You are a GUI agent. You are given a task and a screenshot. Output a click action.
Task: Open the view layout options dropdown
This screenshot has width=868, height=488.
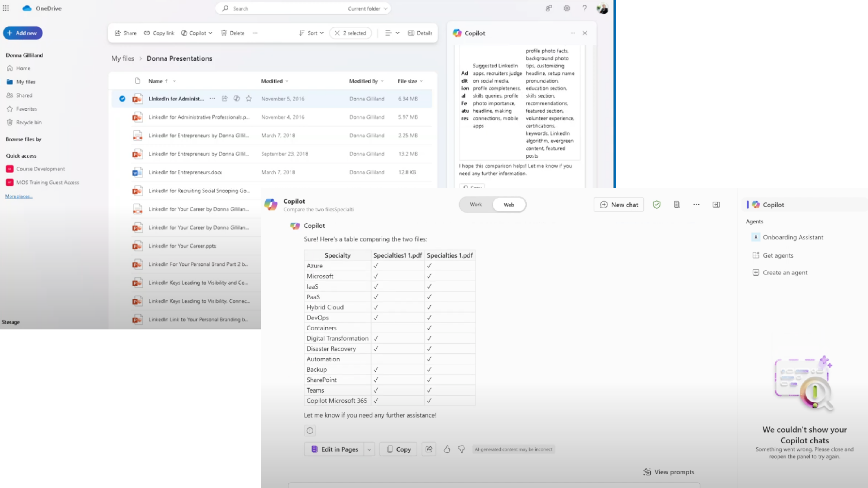point(392,33)
